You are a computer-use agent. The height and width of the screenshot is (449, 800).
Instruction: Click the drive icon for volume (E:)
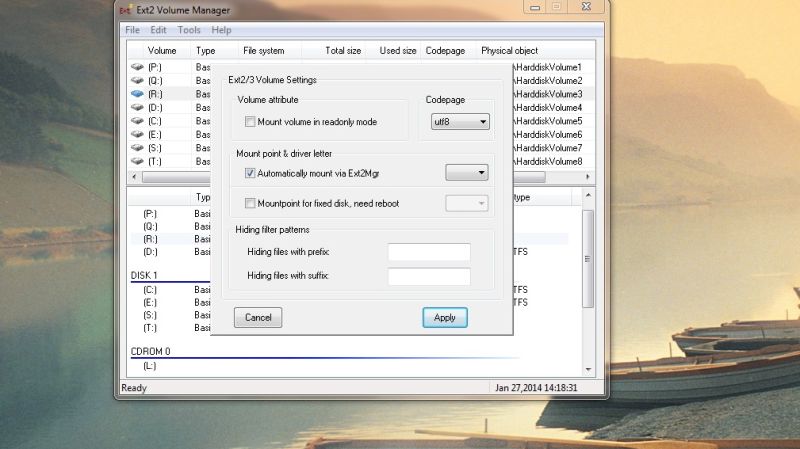137,134
